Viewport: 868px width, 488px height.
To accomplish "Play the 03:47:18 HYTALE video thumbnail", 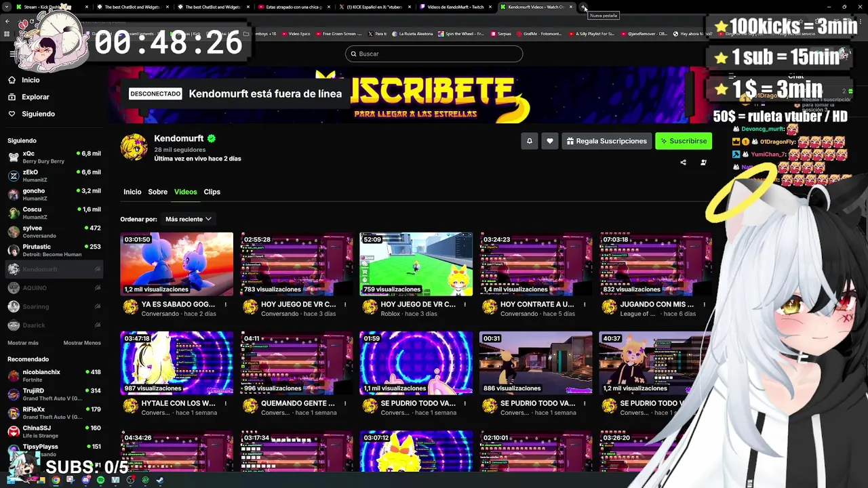I will (x=177, y=363).
